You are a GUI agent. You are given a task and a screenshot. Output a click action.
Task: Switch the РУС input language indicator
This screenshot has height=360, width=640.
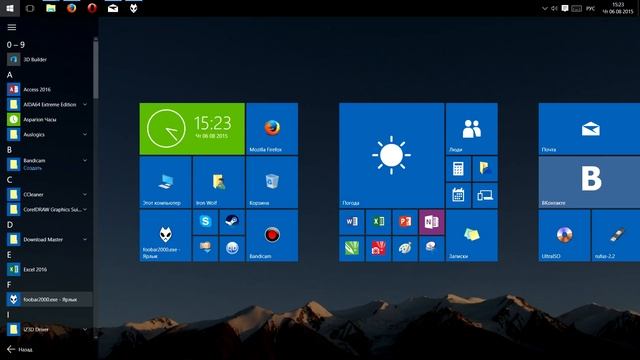tap(590, 8)
